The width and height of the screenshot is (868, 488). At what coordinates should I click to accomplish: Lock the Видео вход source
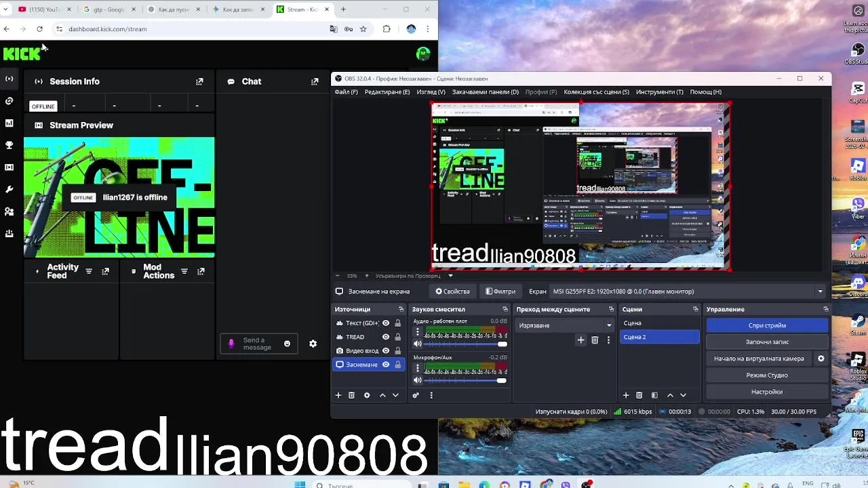point(397,350)
